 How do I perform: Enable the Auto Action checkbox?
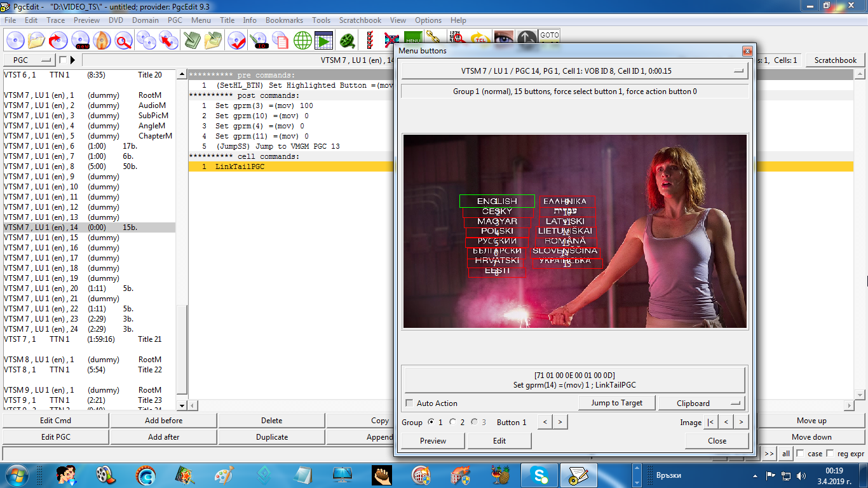click(410, 403)
